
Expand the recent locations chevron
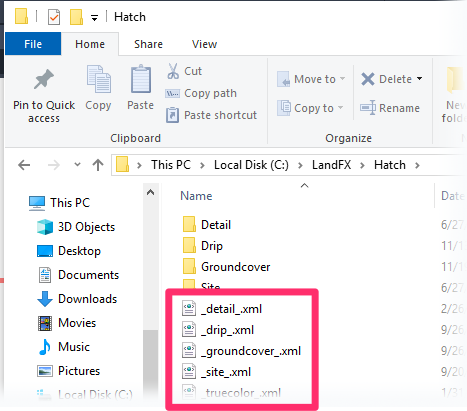[x=77, y=164]
